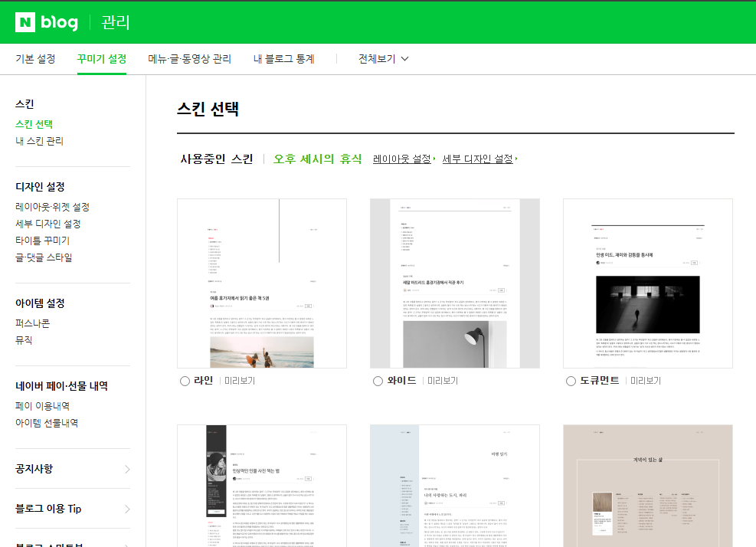Screen dimensions: 756x547
Task: Click the 아이템 설정 sidebar heading
Action: [40, 303]
